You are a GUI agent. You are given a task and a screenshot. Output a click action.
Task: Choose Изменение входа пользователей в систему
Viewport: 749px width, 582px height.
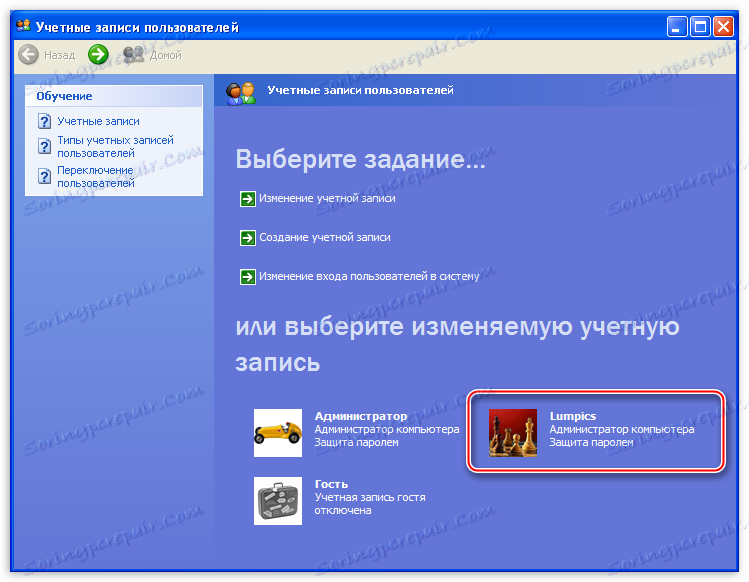click(369, 277)
